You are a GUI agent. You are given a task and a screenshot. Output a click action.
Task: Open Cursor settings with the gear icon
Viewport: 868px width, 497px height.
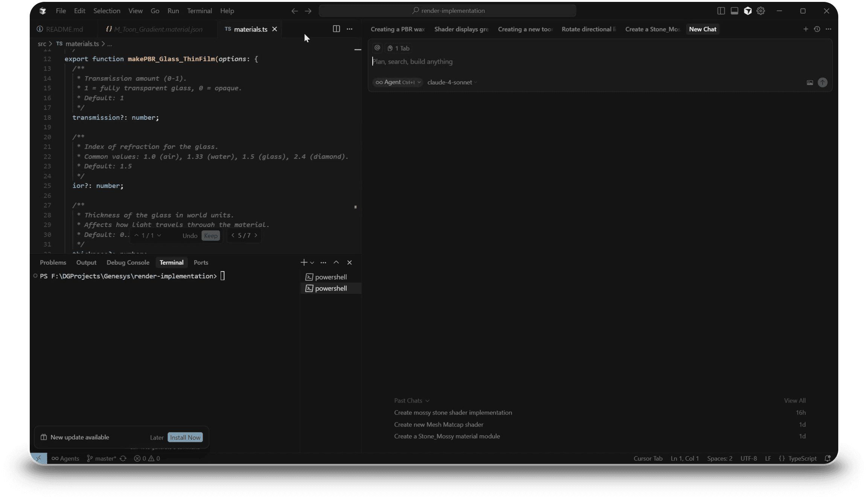[761, 11]
